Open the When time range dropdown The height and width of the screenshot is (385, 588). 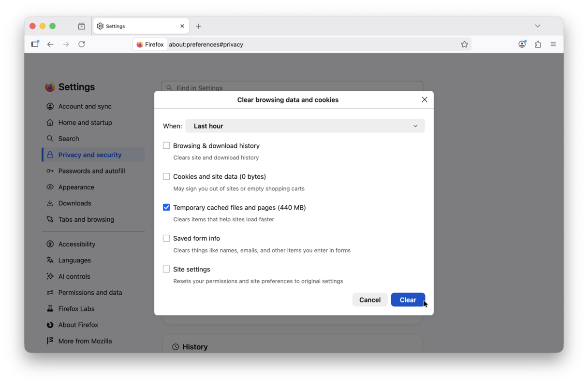tap(305, 126)
